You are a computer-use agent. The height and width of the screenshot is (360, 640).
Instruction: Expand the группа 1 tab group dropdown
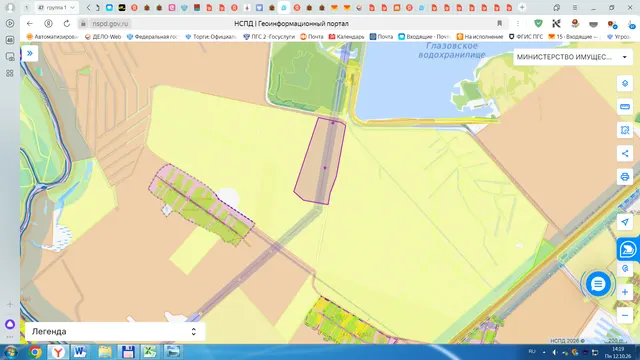pos(57,7)
